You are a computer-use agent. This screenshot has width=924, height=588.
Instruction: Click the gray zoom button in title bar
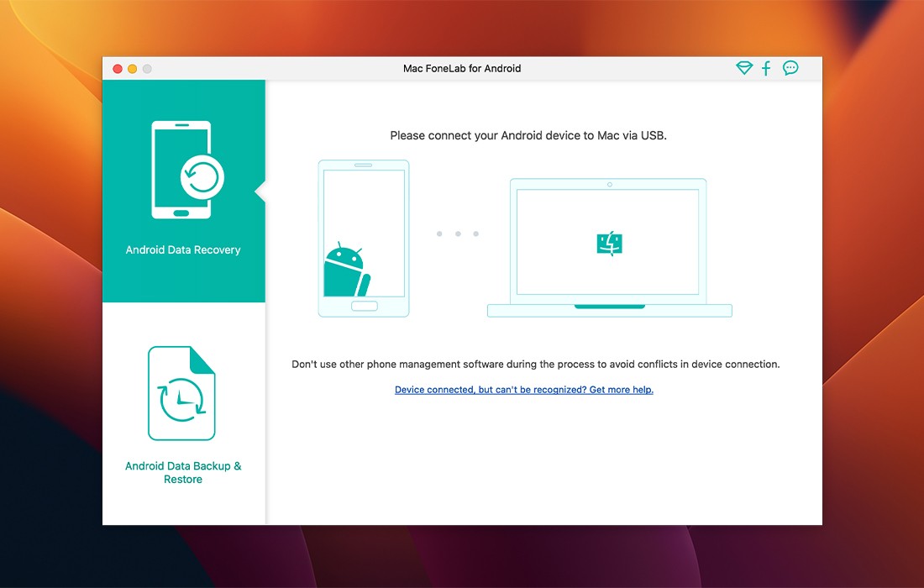pyautogui.click(x=147, y=69)
